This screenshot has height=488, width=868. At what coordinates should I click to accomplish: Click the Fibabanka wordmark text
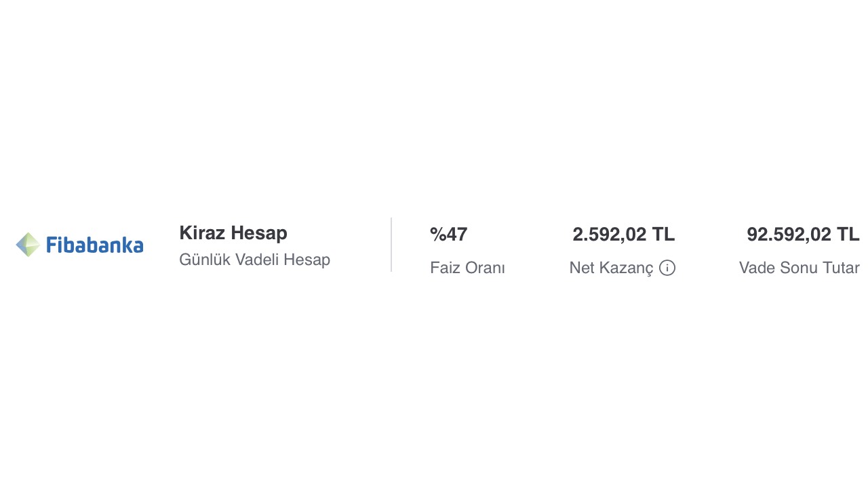point(94,245)
